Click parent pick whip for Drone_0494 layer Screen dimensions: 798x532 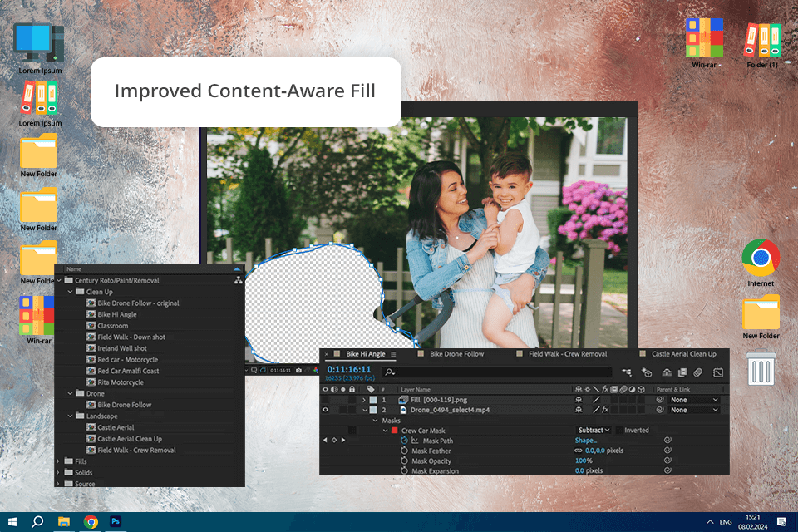pyautogui.click(x=660, y=409)
